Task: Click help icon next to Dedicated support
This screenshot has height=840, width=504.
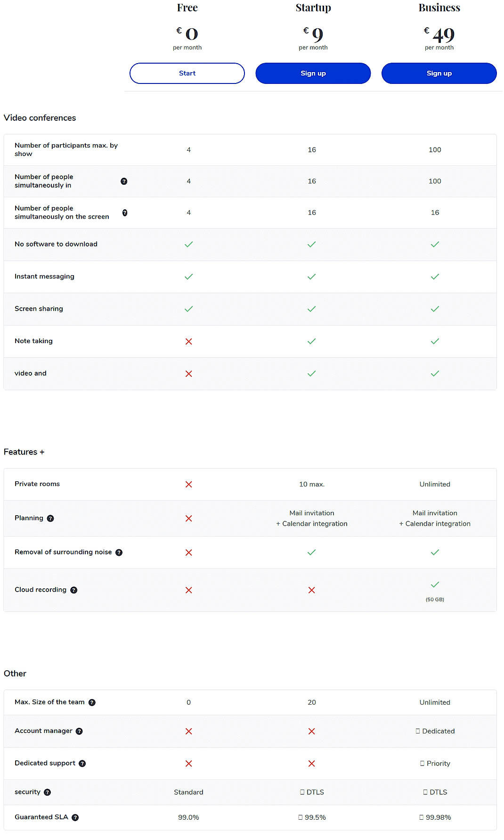Action: [83, 763]
